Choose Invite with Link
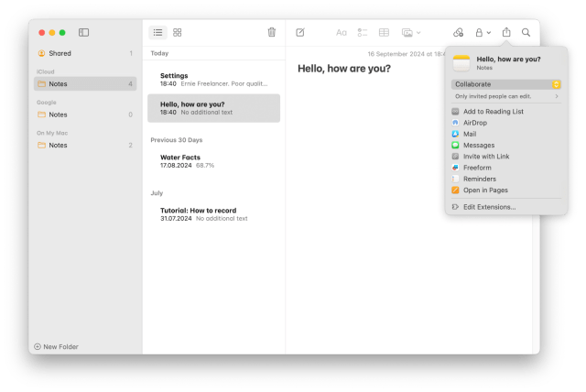586x392 pixels. pyautogui.click(x=506, y=157)
